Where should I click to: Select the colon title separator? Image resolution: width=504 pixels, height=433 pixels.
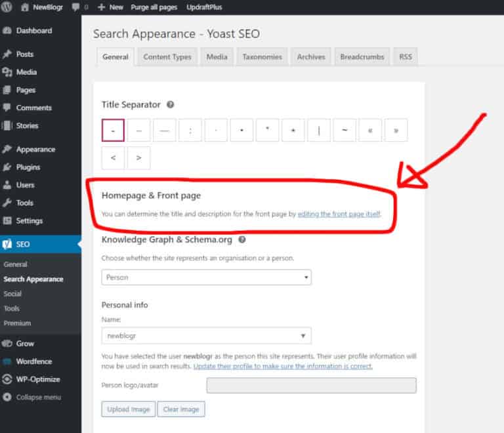click(190, 130)
